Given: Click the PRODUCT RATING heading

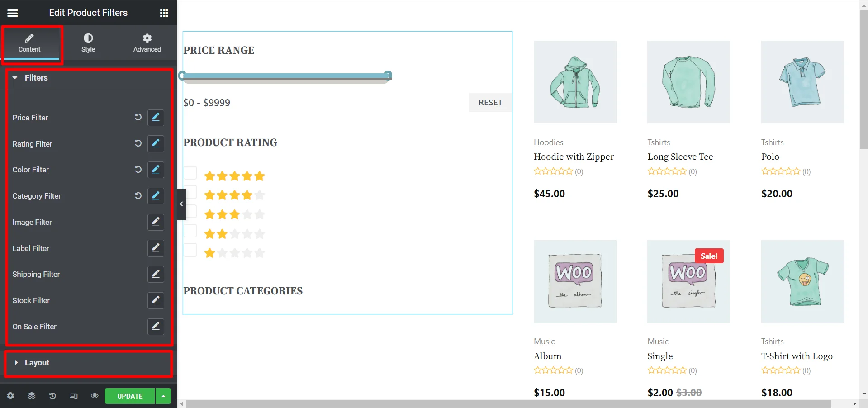Looking at the screenshot, I should click(230, 142).
